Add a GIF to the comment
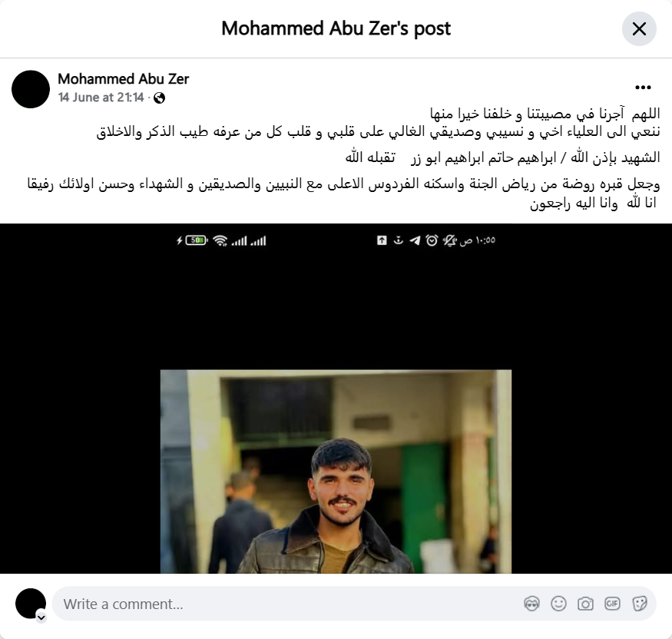This screenshot has width=672, height=639. click(612, 604)
